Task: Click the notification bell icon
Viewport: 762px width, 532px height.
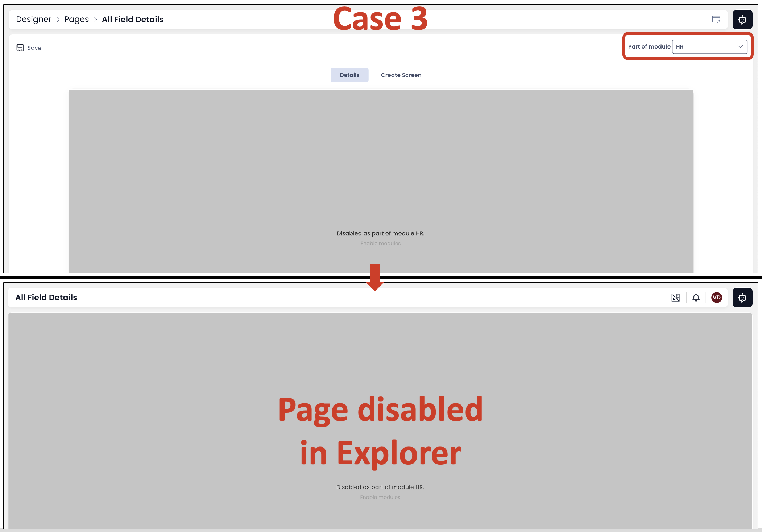Action: (695, 298)
